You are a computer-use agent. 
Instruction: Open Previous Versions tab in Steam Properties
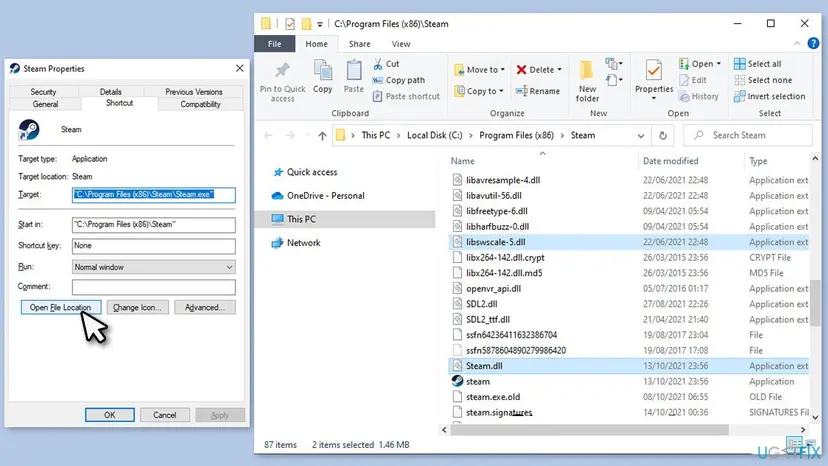pyautogui.click(x=194, y=92)
